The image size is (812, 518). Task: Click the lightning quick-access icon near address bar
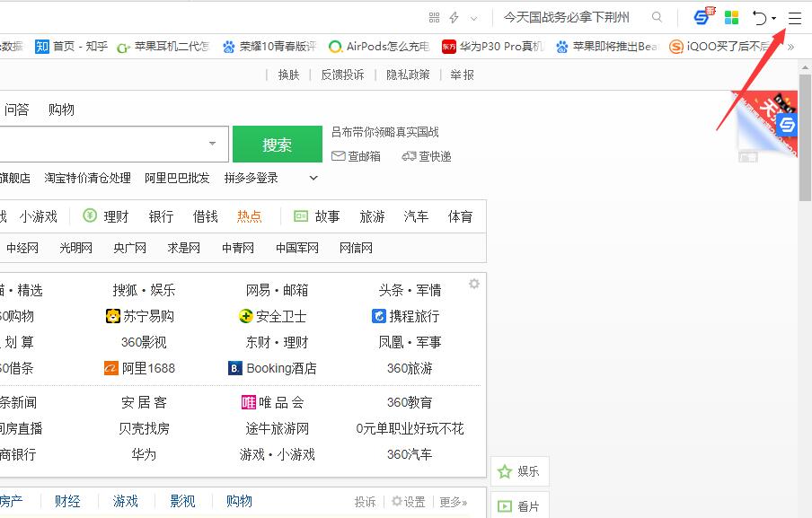coord(452,17)
